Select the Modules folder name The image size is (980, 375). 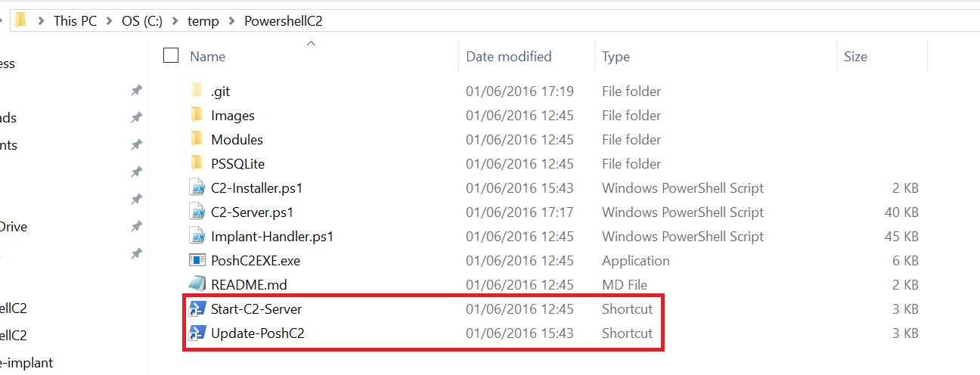point(237,140)
